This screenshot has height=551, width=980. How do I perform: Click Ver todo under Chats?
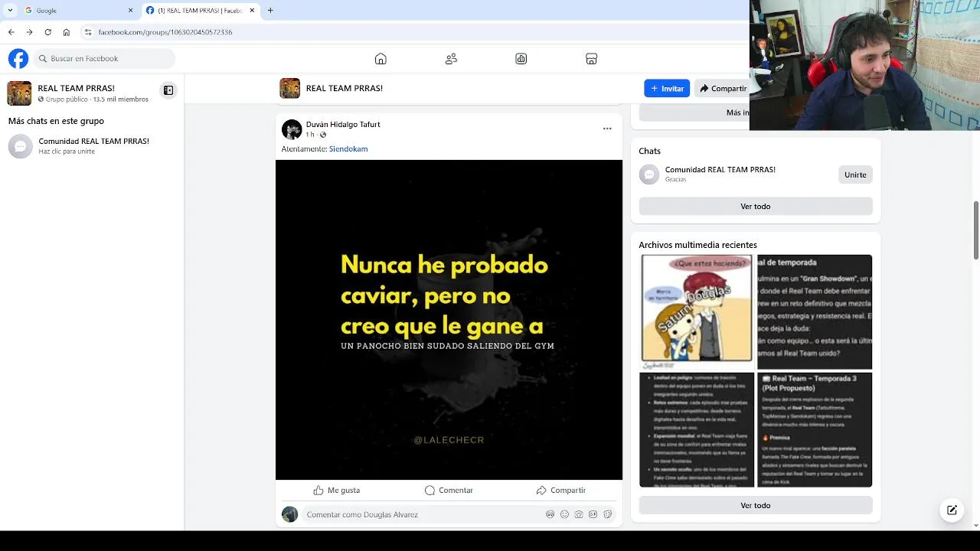click(x=756, y=206)
